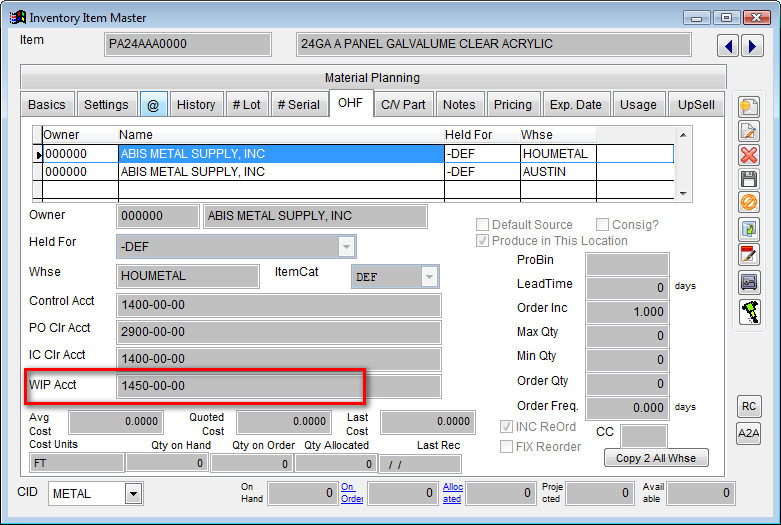Click the New record icon
The height and width of the screenshot is (525, 781).
(x=748, y=107)
